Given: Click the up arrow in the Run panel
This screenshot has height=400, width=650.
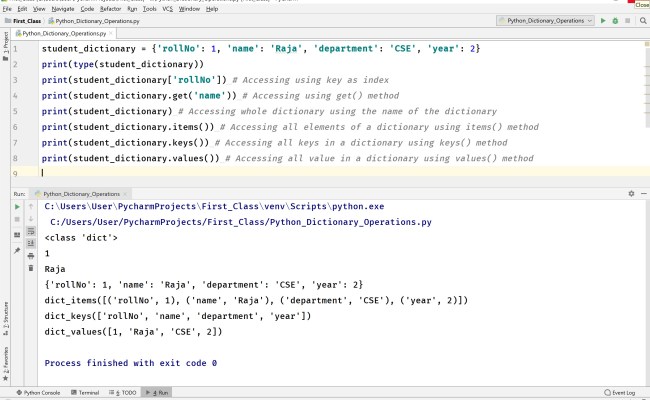Looking at the screenshot, I should (31, 206).
